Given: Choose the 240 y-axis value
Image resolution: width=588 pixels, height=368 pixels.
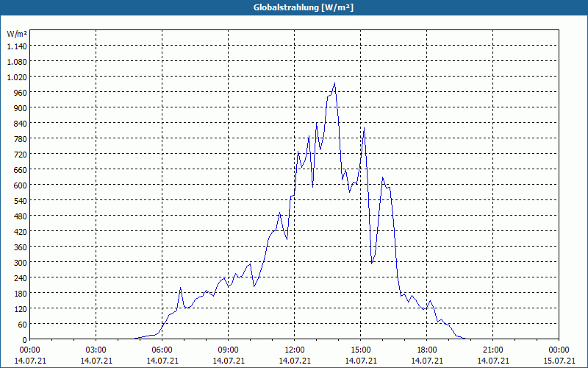Looking at the screenshot, I should pyautogui.click(x=21, y=278).
